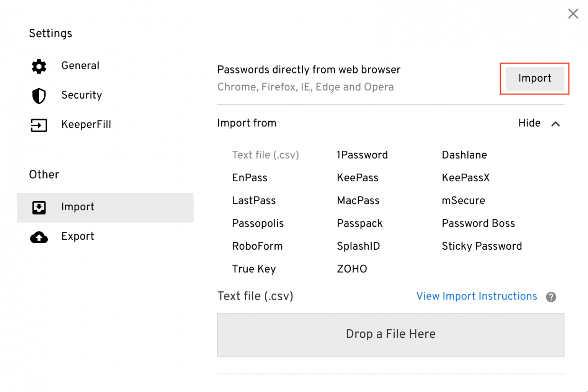Click the Import button for browser passwords
Screen dimensions: 588x392
coord(534,78)
